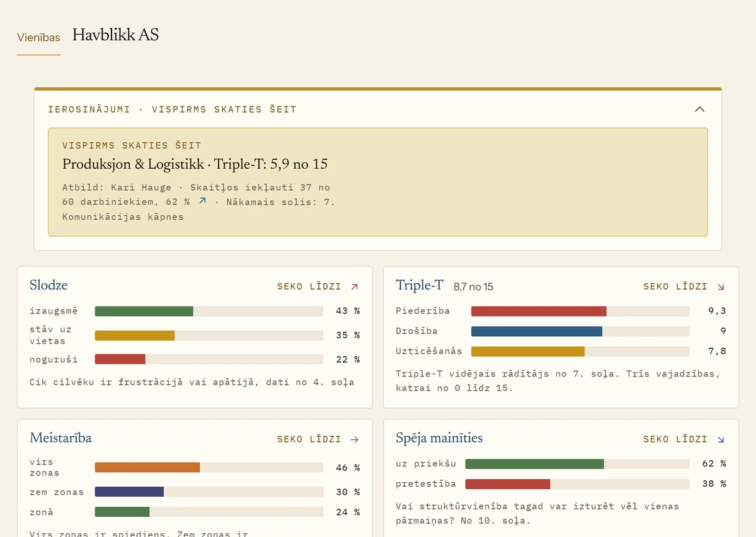Select the "22 %" value for noguruši
The height and width of the screenshot is (537, 756).
tap(348, 359)
